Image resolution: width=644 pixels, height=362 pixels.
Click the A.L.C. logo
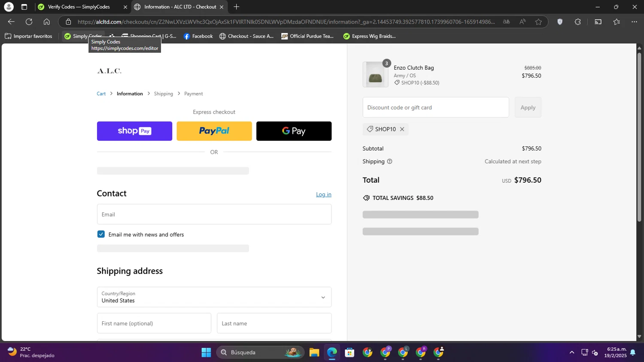[109, 71]
